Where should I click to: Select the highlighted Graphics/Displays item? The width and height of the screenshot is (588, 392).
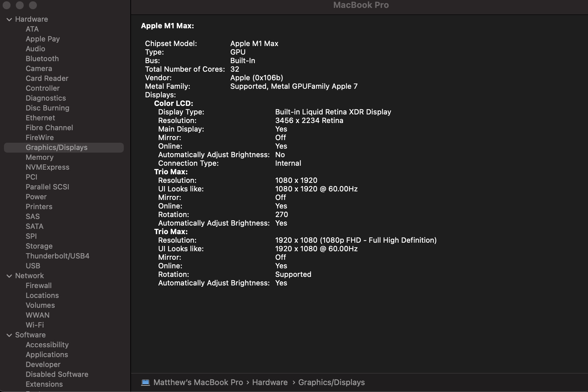coord(64,148)
